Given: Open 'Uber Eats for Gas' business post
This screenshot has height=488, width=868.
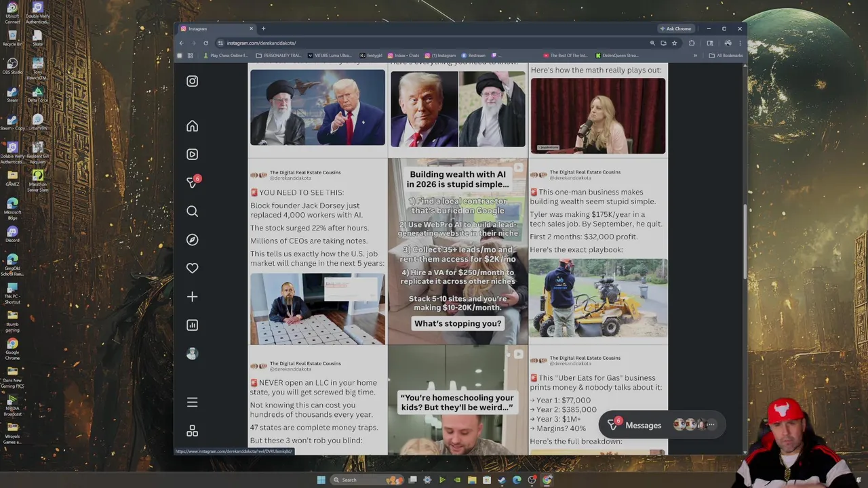Looking at the screenshot, I should coord(598,401).
